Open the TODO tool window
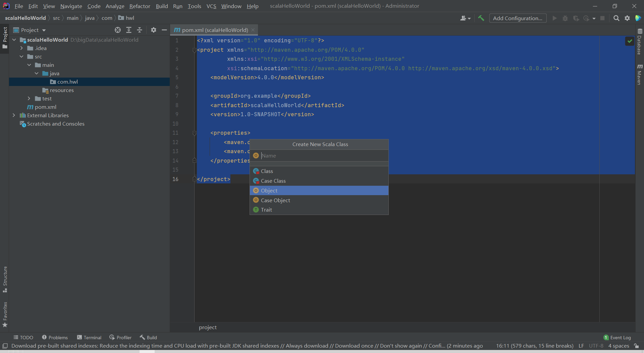The width and height of the screenshot is (644, 353). (23, 337)
